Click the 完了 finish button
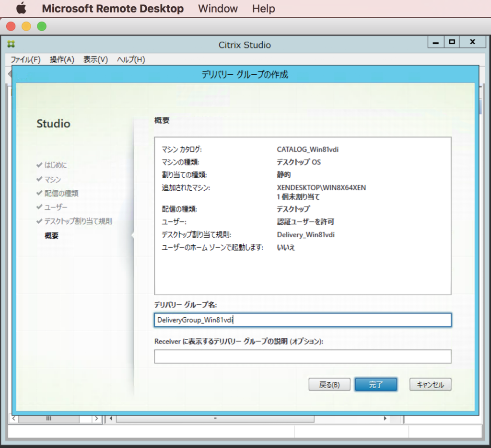491x448 pixels. coord(376,384)
